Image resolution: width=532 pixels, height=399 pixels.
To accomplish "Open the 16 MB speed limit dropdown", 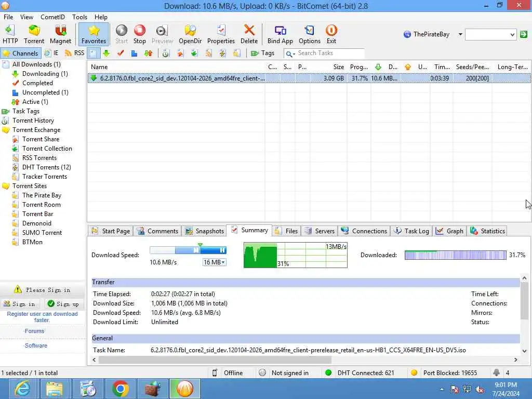I will pyautogui.click(x=214, y=262).
